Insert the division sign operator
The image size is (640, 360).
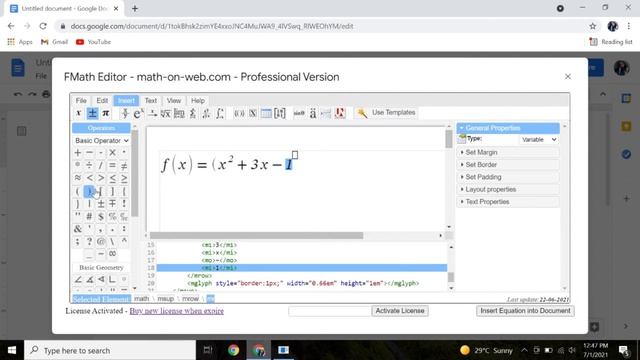pyautogui.click(x=89, y=165)
